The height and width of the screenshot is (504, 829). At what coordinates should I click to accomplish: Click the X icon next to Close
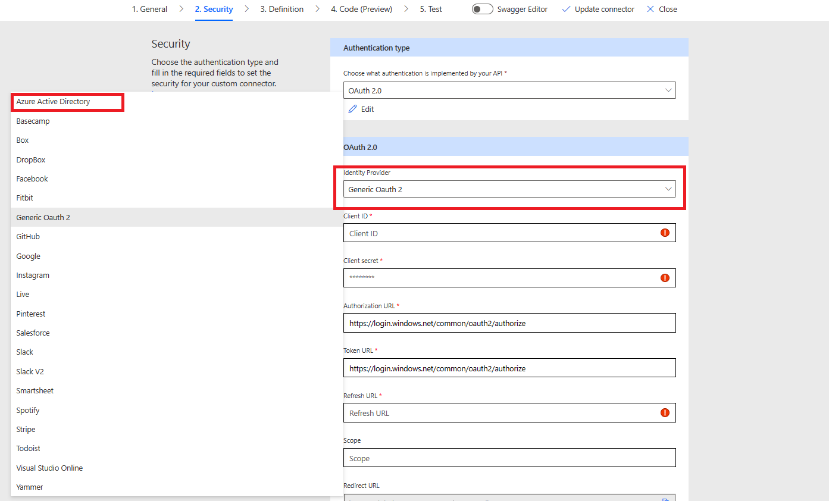(x=649, y=9)
